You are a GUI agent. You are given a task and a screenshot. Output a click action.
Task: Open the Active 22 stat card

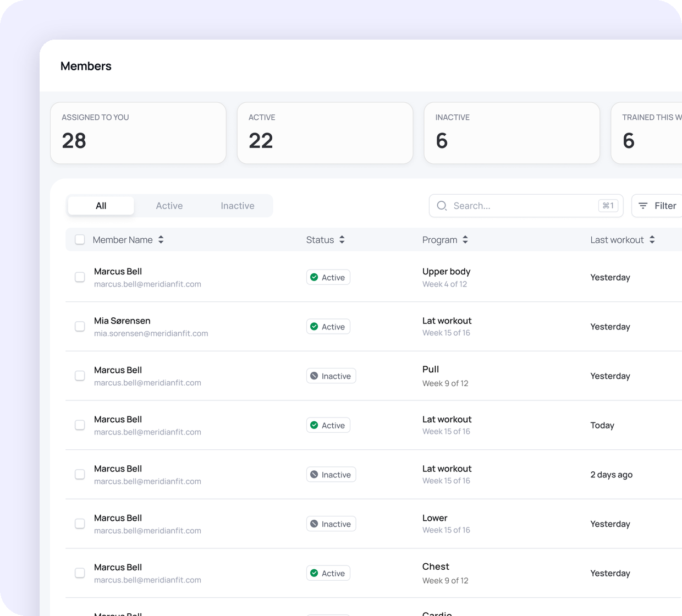[325, 133]
